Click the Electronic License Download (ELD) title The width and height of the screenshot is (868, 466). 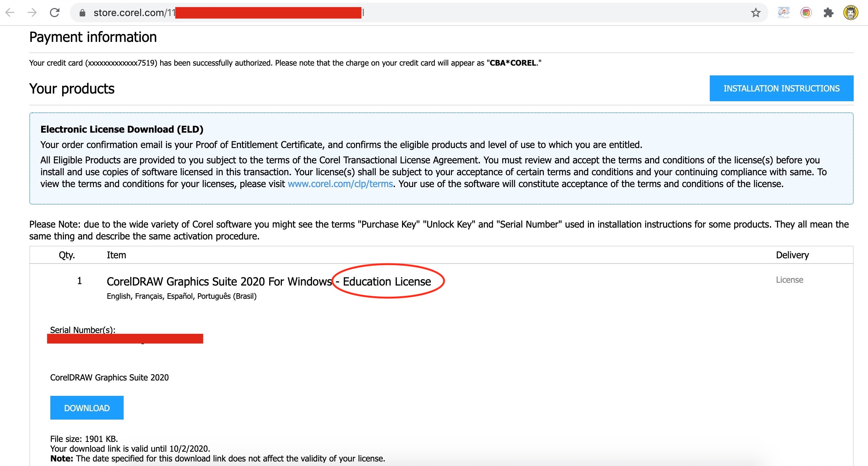point(122,130)
